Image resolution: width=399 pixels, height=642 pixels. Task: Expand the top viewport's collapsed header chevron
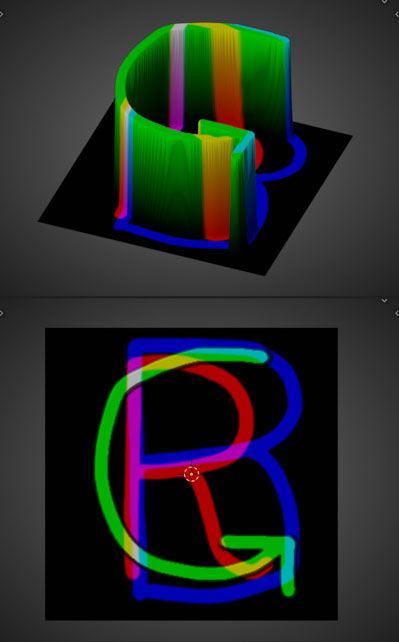coord(384,2)
